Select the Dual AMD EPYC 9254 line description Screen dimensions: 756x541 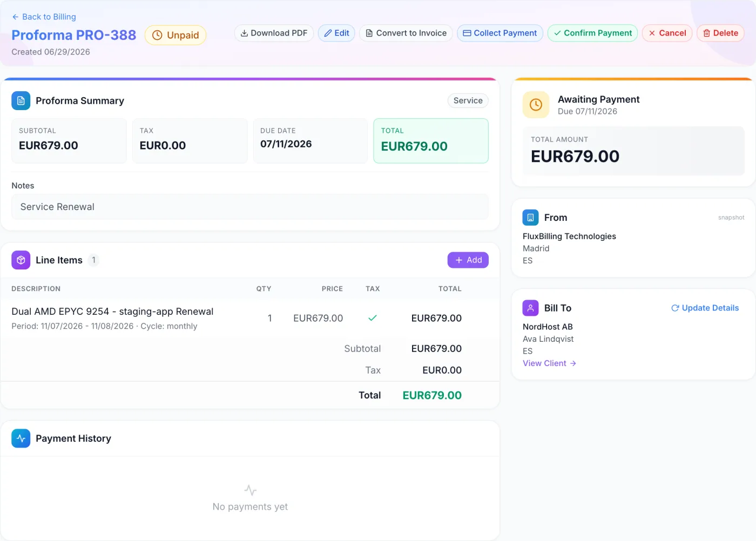112,312
